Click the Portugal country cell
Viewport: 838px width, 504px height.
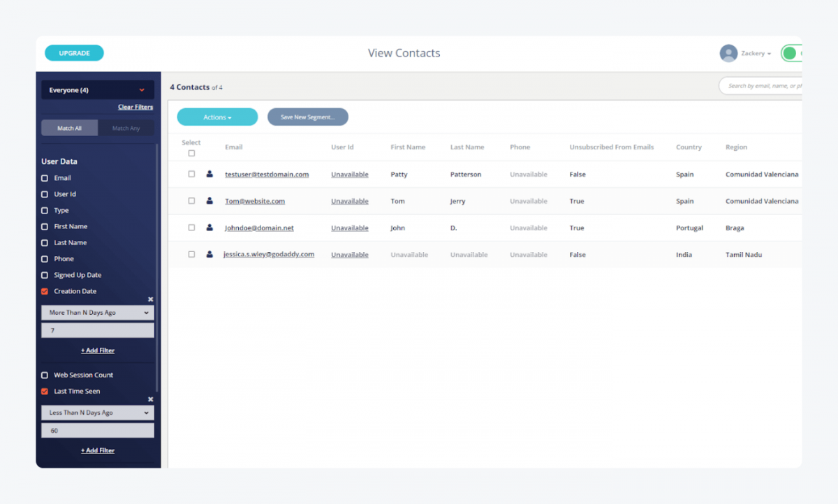click(x=689, y=228)
